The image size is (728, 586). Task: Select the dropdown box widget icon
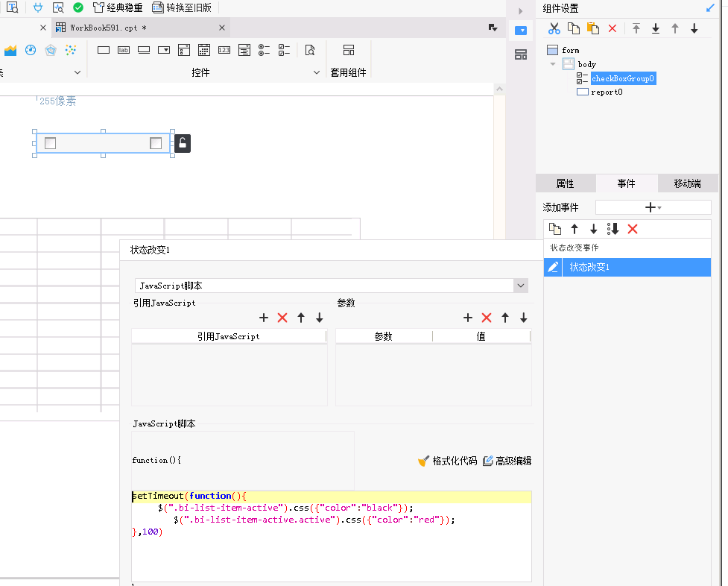point(164,50)
